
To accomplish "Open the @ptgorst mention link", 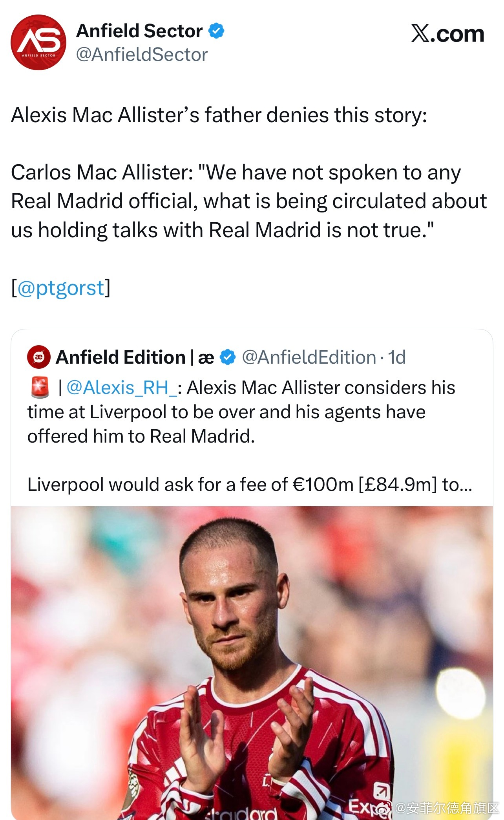I will click(x=61, y=288).
